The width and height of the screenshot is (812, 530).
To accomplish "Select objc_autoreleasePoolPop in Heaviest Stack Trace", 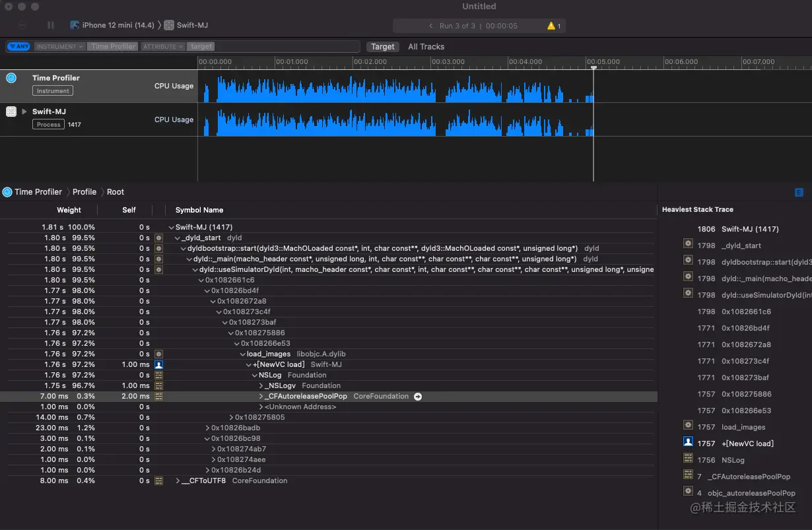I will click(x=751, y=493).
